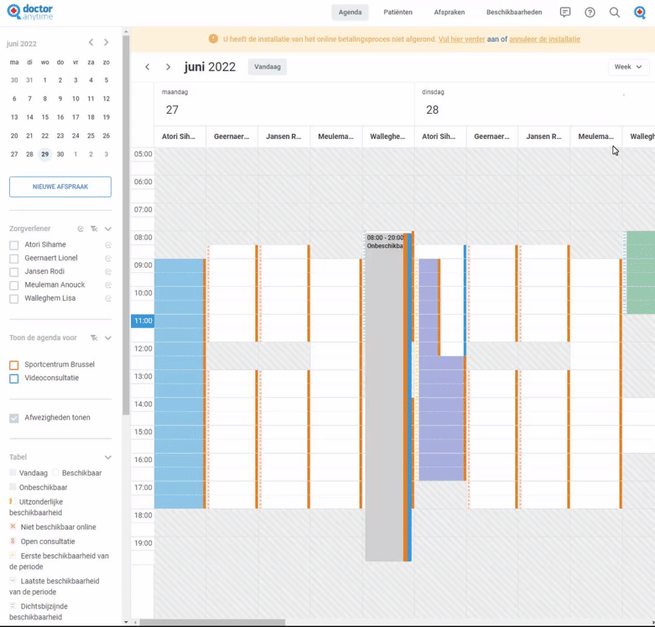Click Monday's Geernaer... column header
This screenshot has height=627, width=655.
click(231, 137)
